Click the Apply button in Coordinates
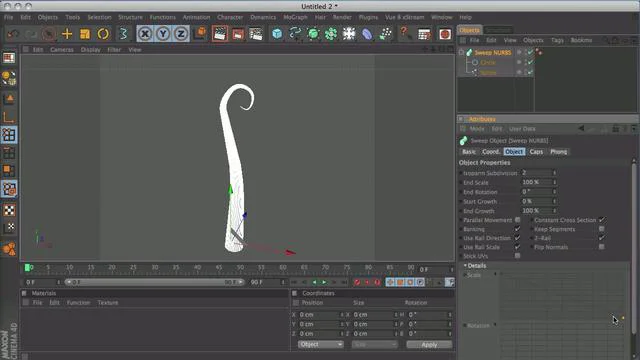 (x=429, y=345)
